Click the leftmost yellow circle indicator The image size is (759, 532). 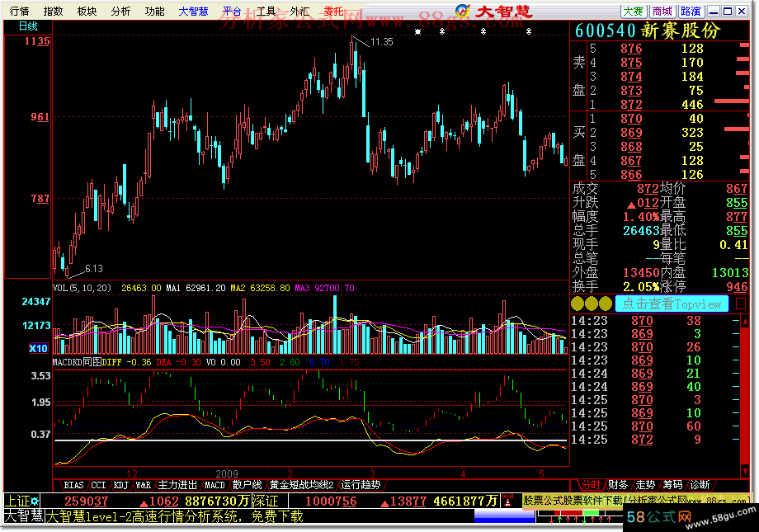tap(577, 304)
